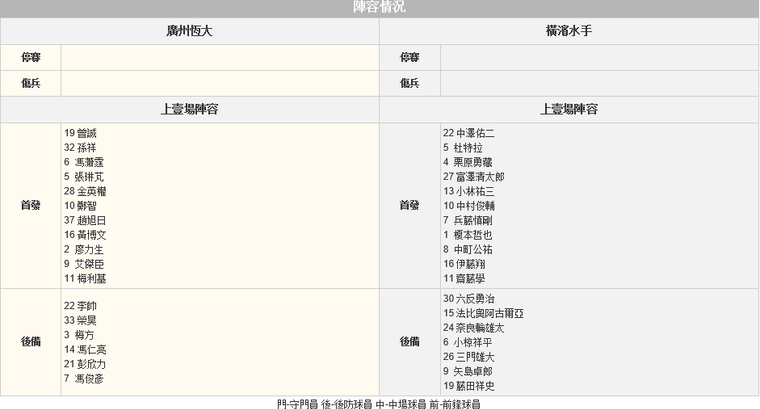Click substitute 3 梅方
This screenshot has height=409, width=760.
tap(79, 335)
